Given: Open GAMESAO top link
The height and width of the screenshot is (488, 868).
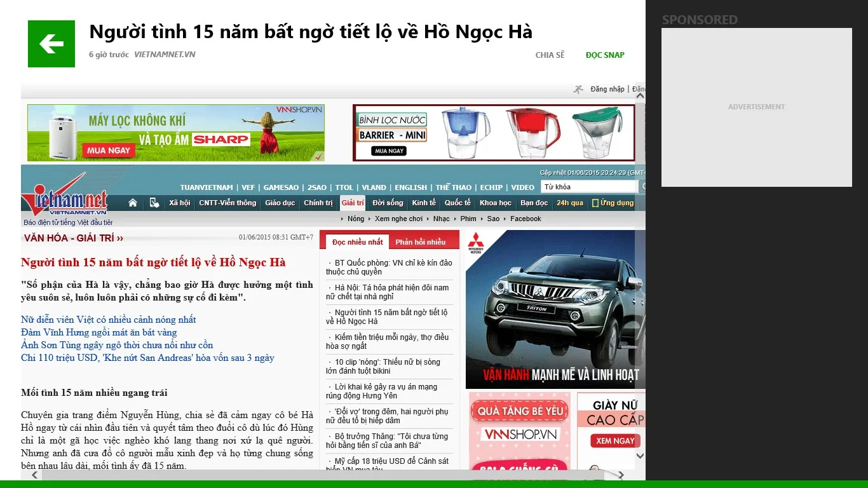Looking at the screenshot, I should tap(281, 187).
